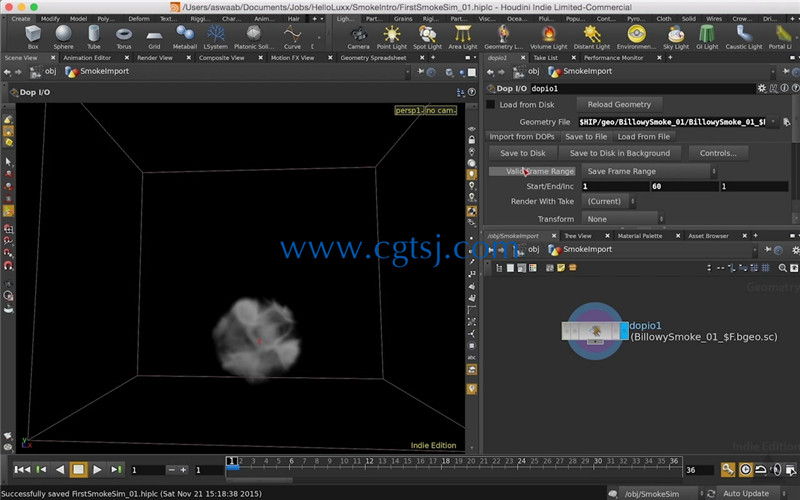
Task: Create a Sphere from the shelf
Action: 63,37
